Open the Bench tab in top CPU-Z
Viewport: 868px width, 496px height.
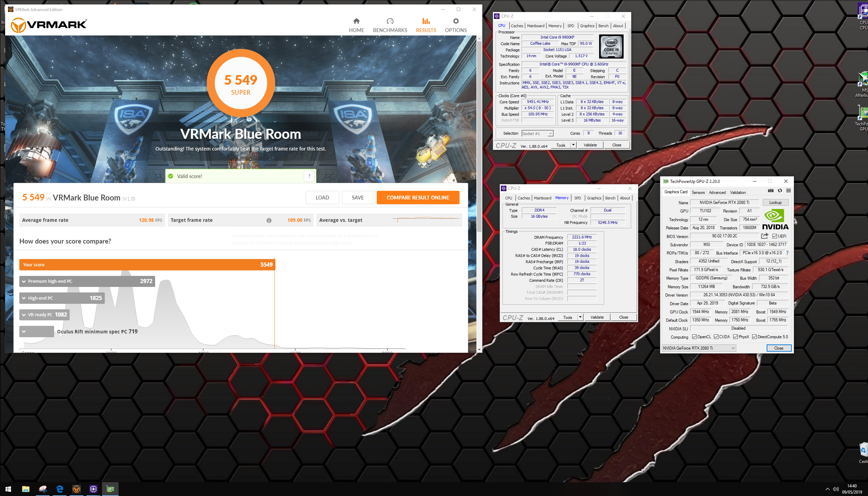point(603,26)
